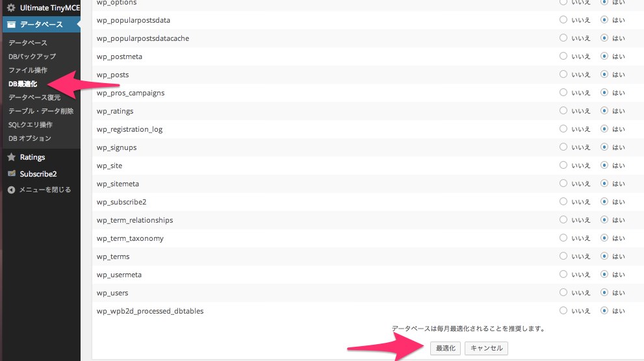Open the データベース top menu
644x361 pixels.
click(40, 25)
